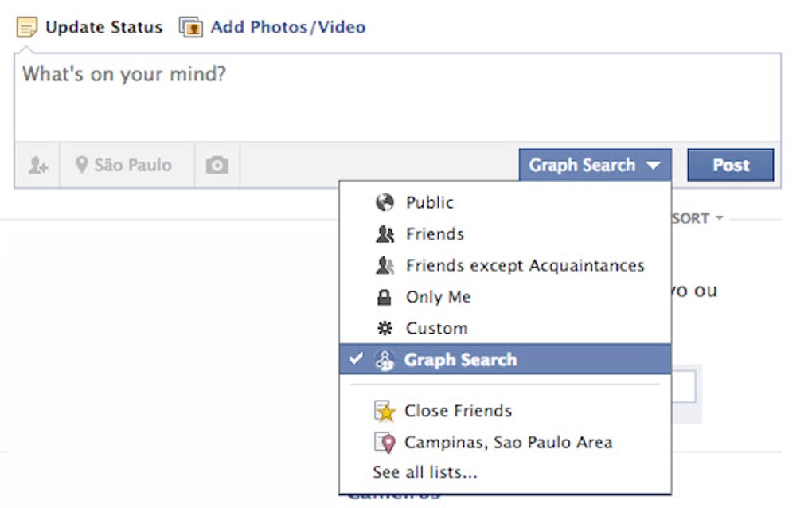Select Campinas, Sao Paulo Area list

point(508,442)
